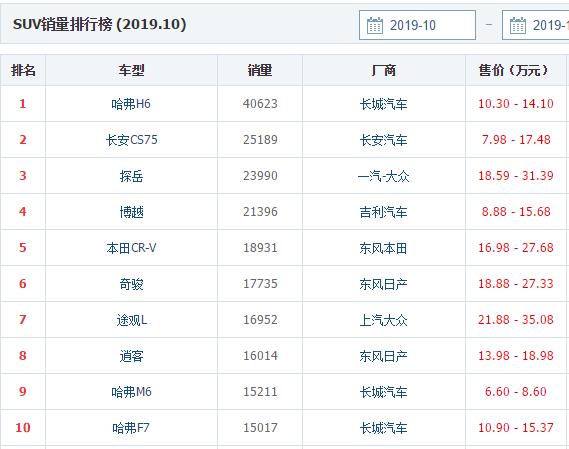Click 长城汽车 manufacturer in 哈弗H6 row
569x449 pixels.
(x=384, y=104)
